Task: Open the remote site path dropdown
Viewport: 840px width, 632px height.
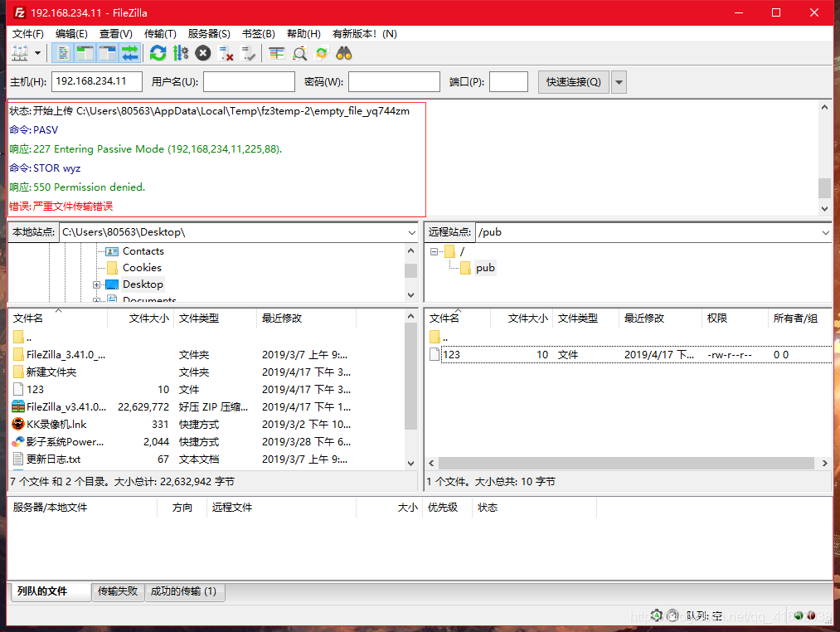Action: (825, 232)
